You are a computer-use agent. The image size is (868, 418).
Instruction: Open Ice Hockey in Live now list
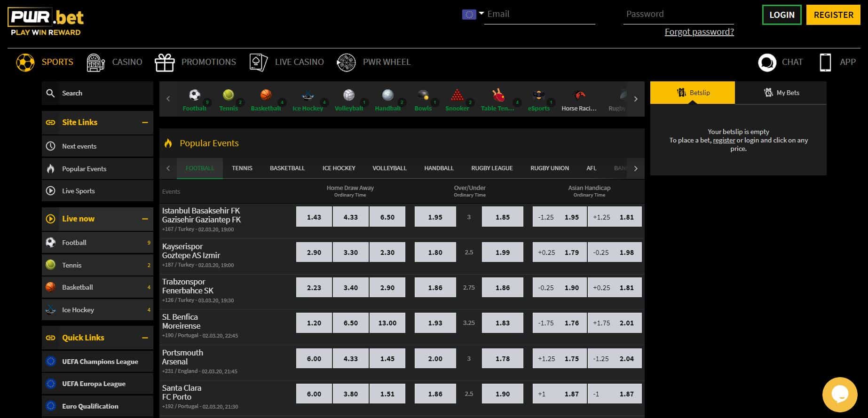97,310
